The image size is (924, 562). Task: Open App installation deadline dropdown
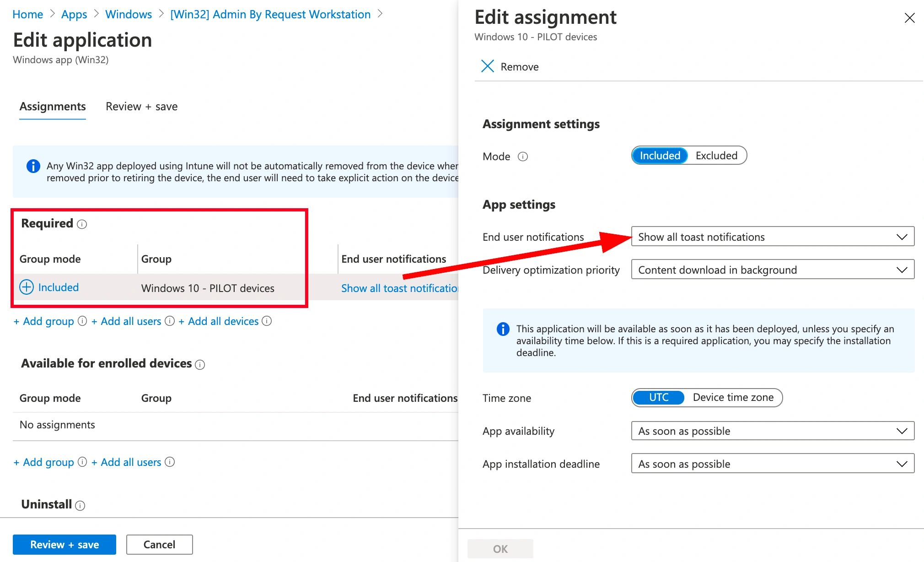pyautogui.click(x=772, y=464)
